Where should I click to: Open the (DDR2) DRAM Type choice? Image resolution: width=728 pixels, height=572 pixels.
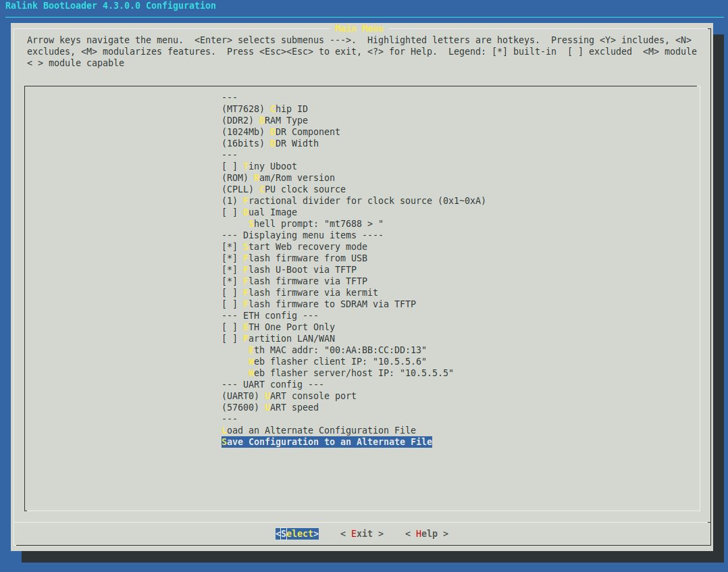coord(265,120)
